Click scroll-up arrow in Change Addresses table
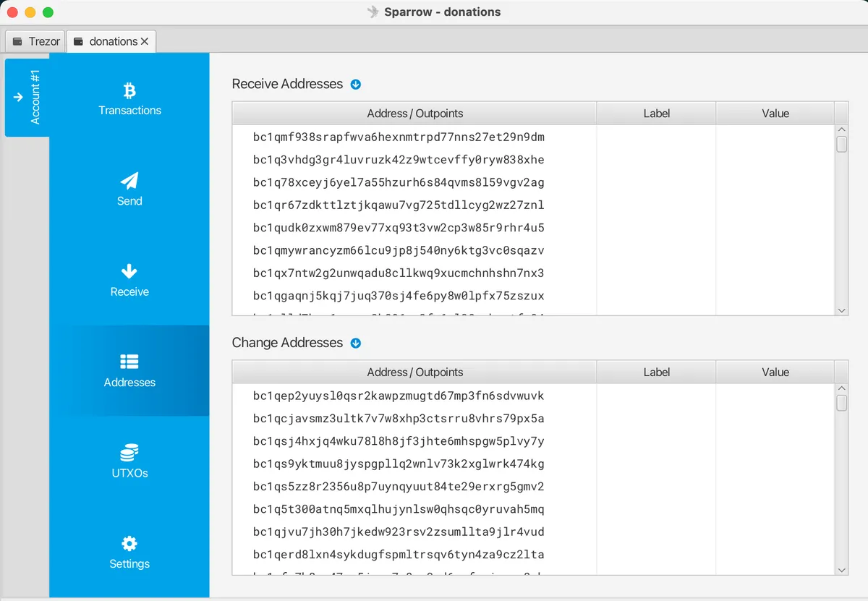868x601 pixels. [841, 389]
